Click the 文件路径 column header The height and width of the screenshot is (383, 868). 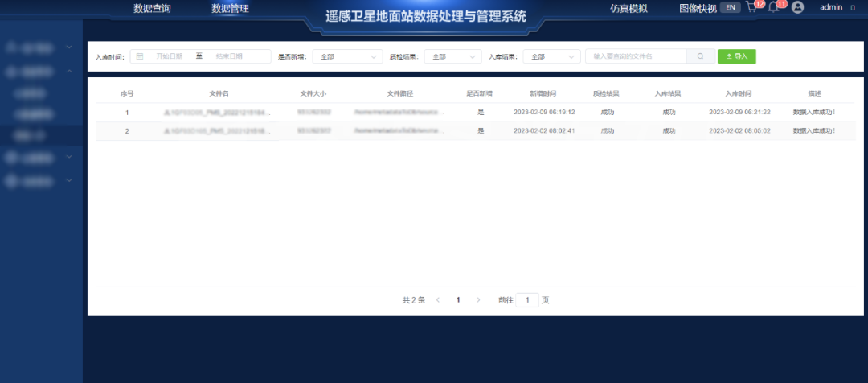pos(400,93)
